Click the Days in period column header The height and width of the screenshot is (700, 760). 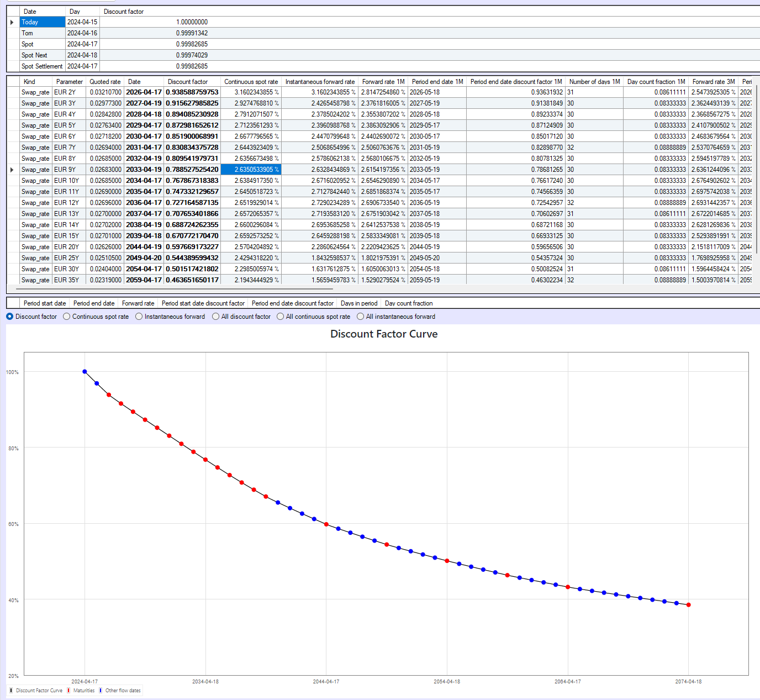(x=359, y=303)
